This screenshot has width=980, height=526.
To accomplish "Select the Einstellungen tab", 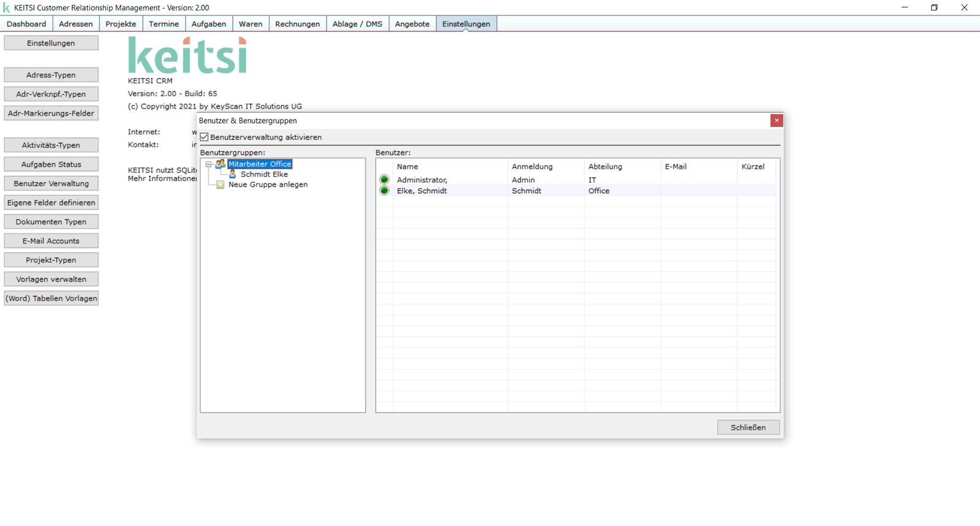I will coord(466,24).
